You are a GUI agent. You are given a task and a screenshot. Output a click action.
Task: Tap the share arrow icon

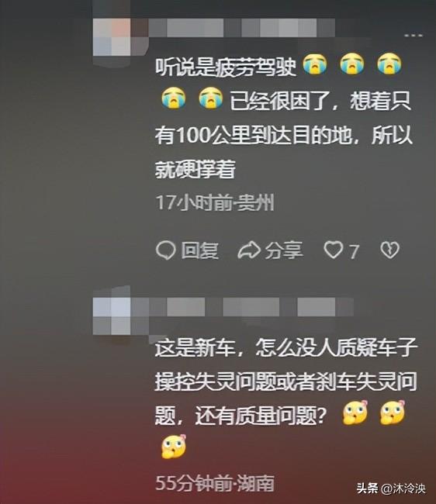click(249, 250)
